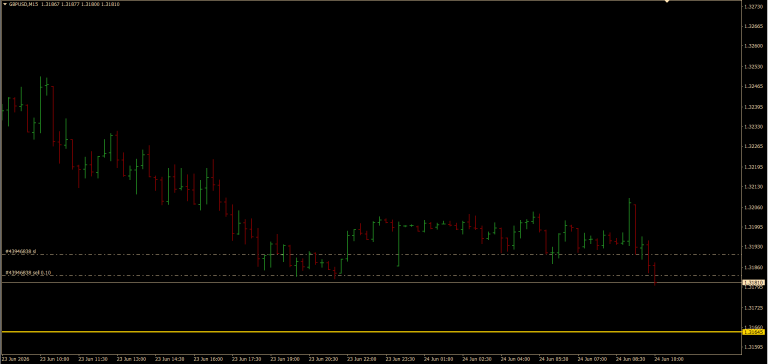Select the upper order level label ending 'sl'
The height and width of the screenshot is (364, 768).
coord(21,251)
